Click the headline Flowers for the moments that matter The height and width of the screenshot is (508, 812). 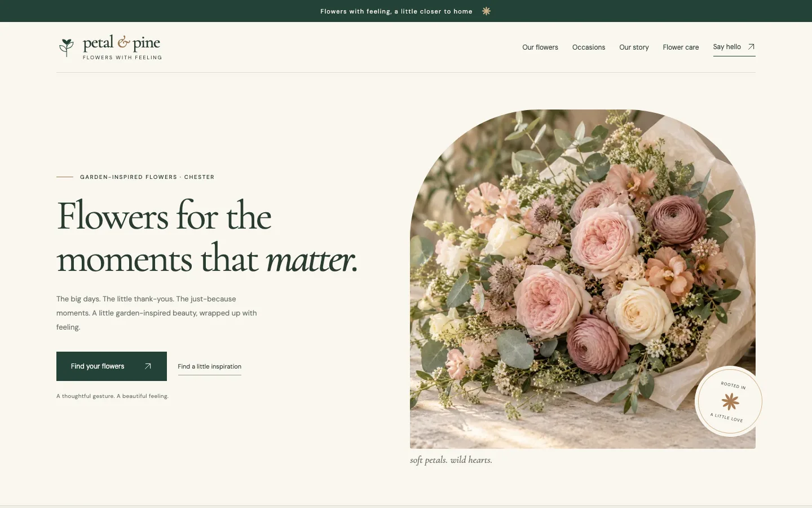pyautogui.click(x=207, y=237)
